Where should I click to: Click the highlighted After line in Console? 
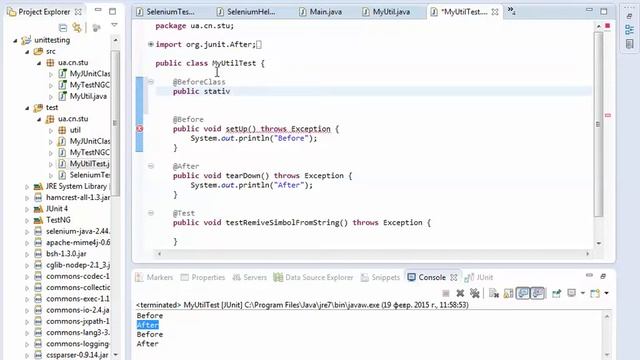coord(148,325)
